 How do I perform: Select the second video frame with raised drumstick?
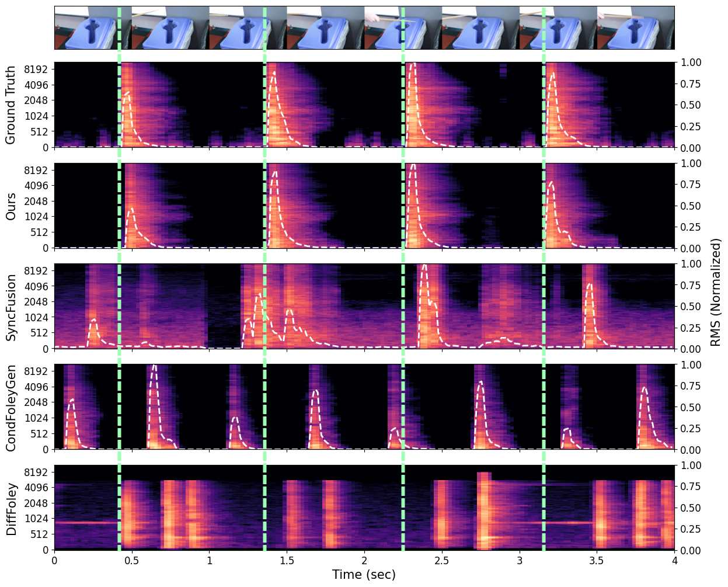pyautogui.click(x=170, y=28)
